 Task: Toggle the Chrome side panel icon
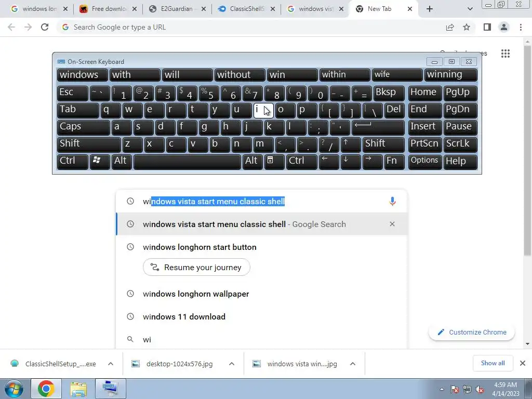tap(487, 27)
